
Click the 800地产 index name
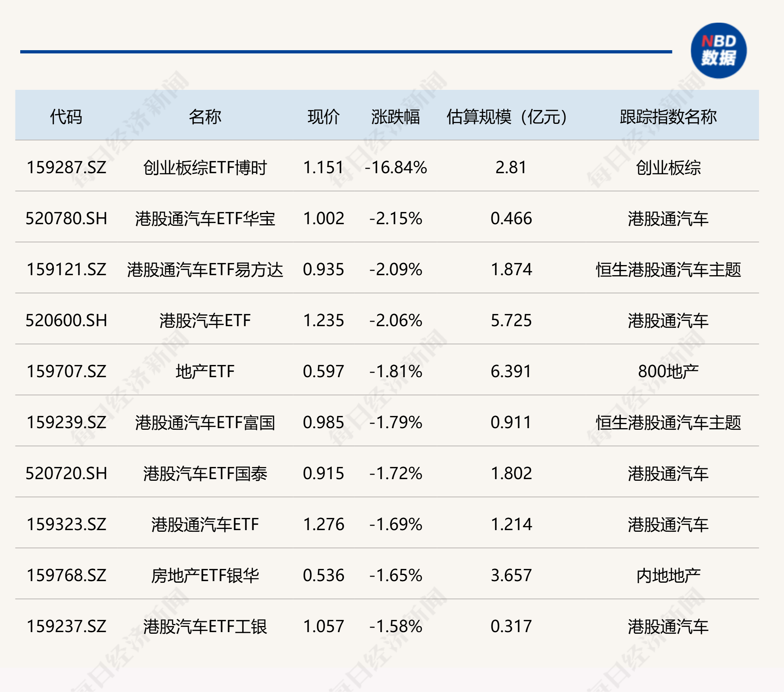click(668, 371)
